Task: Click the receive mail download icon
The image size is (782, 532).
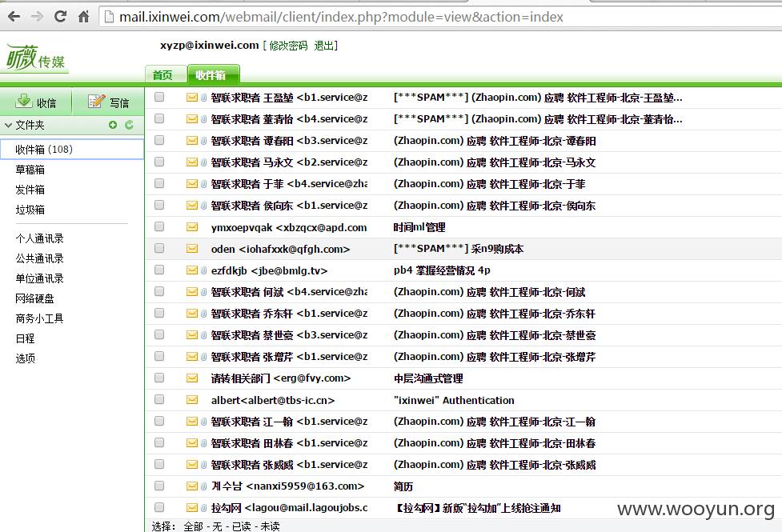Action: (x=23, y=102)
